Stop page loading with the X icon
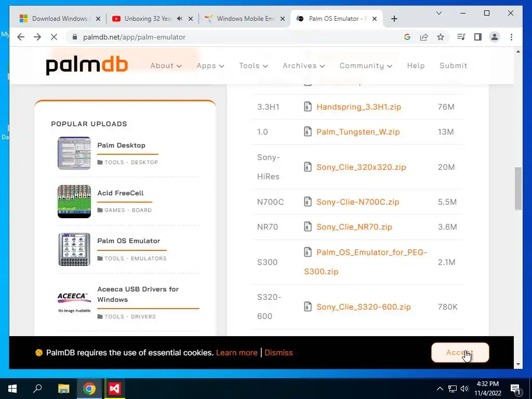The height and width of the screenshot is (399, 532). coord(54,37)
